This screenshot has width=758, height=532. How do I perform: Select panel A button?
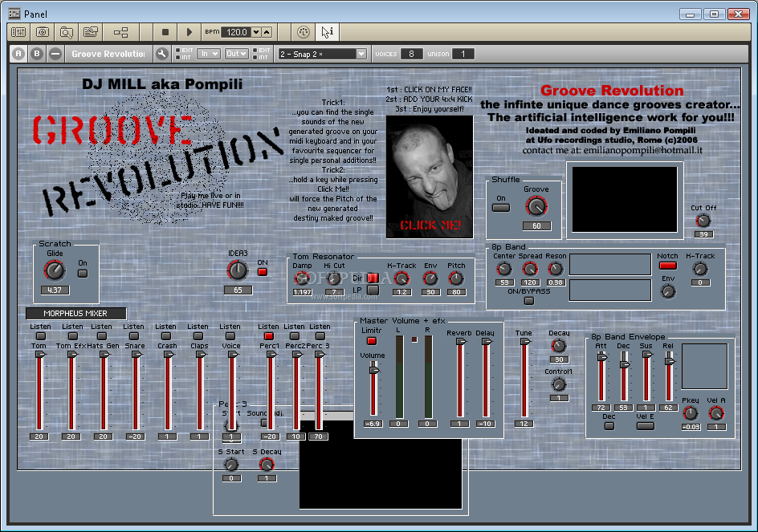18,54
